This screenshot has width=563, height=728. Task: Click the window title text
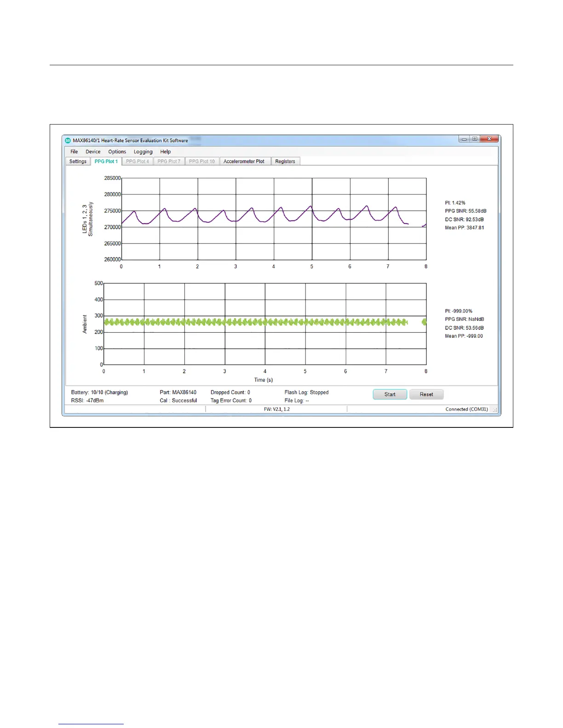point(130,140)
